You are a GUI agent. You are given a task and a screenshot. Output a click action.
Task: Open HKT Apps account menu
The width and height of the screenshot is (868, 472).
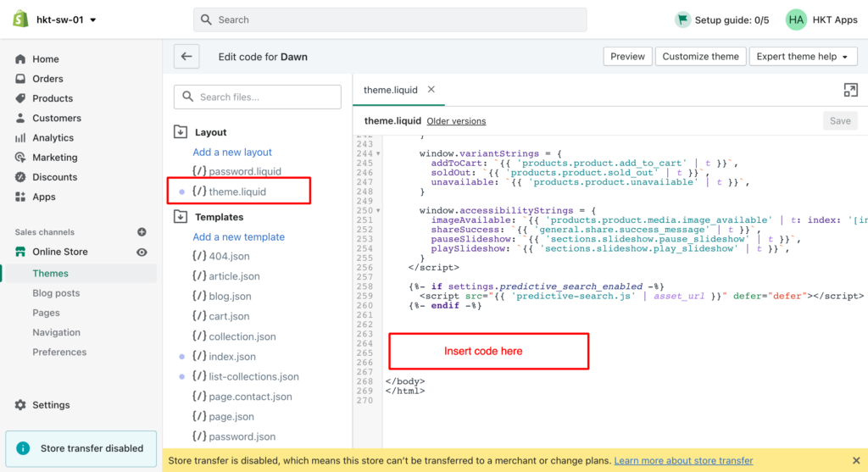pos(835,20)
